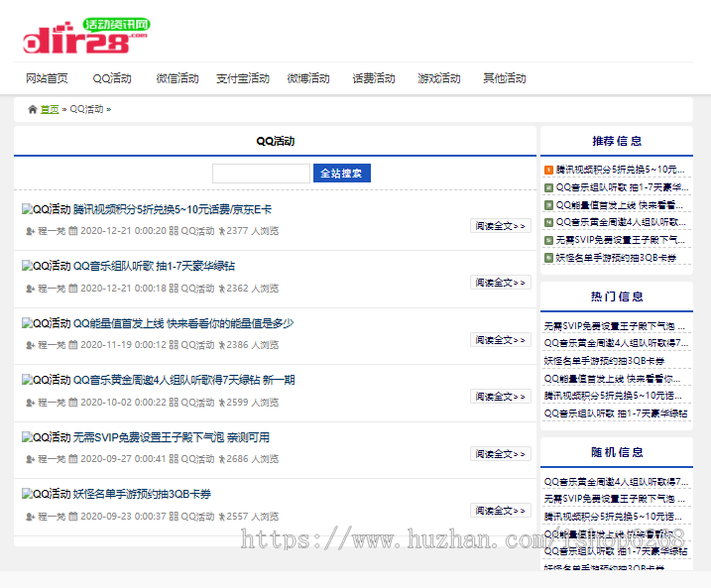
Task: Open QQ音乐黄金周 link in 随机信息 list
Action: [616, 482]
